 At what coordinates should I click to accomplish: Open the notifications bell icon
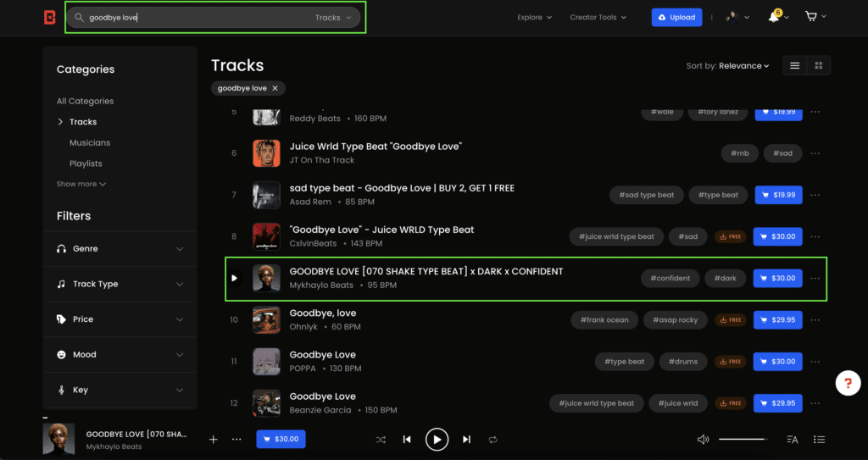click(x=774, y=17)
